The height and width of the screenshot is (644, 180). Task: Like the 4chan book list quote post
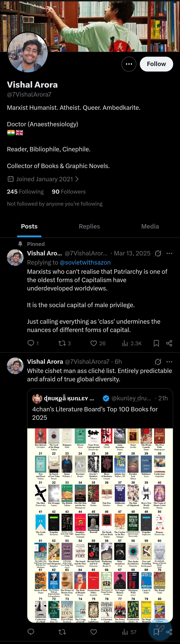point(94,632)
